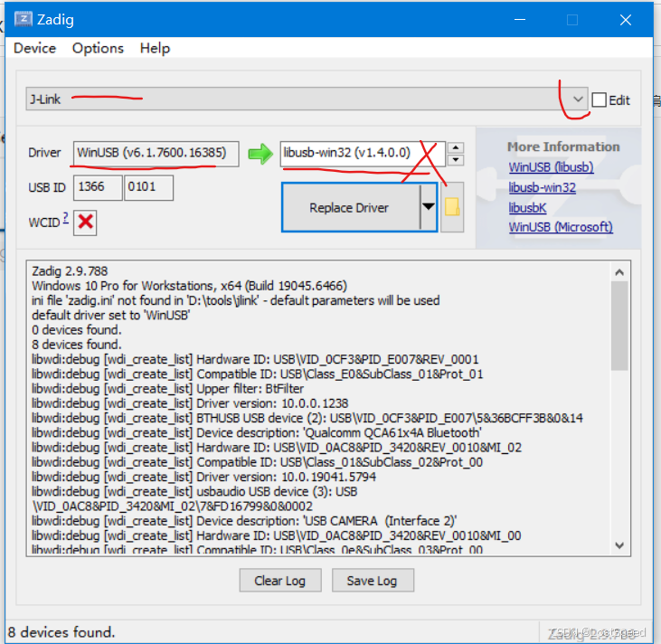Viewport: 661px width, 644px height.
Task: Click '8 devices found.' in status bar
Action: tap(61, 631)
